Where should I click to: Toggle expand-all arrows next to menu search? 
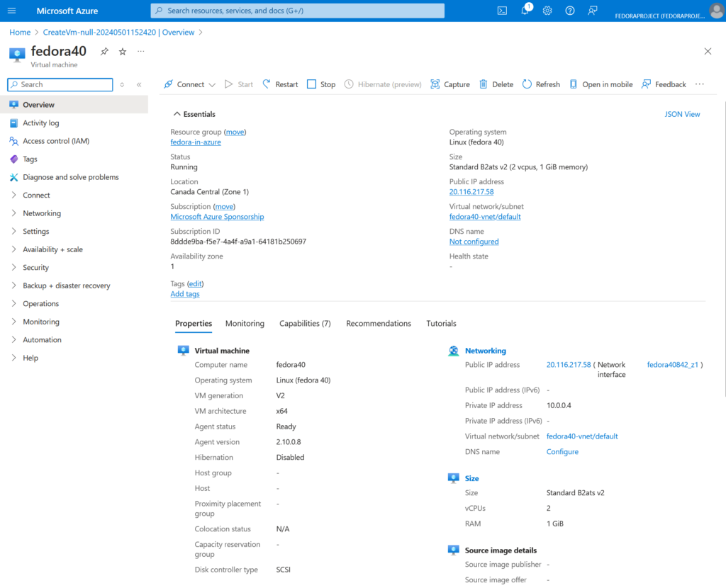(x=122, y=85)
